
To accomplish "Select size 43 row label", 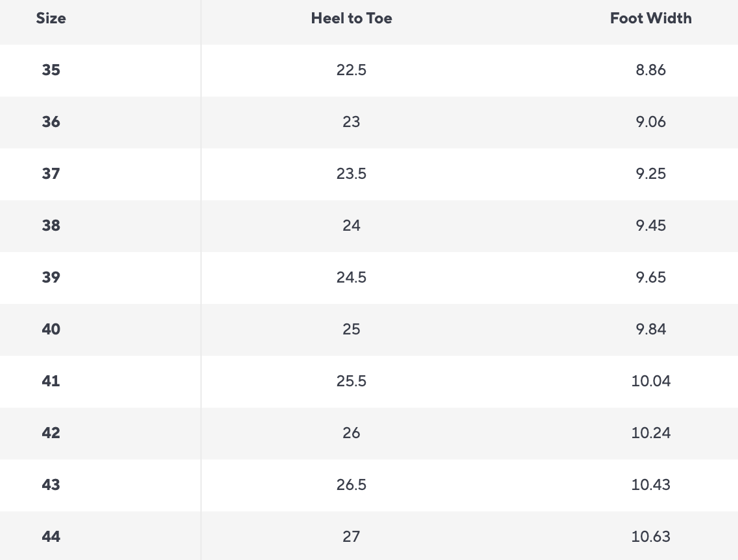I will [51, 485].
